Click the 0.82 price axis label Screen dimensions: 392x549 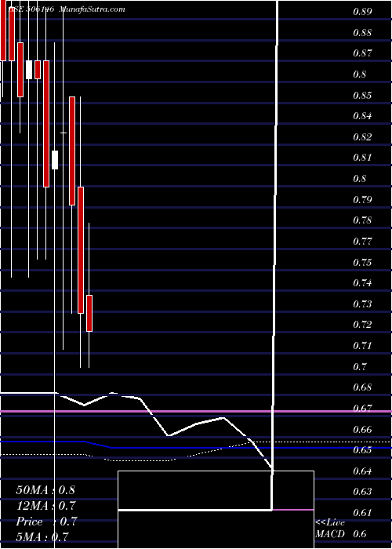coord(362,137)
